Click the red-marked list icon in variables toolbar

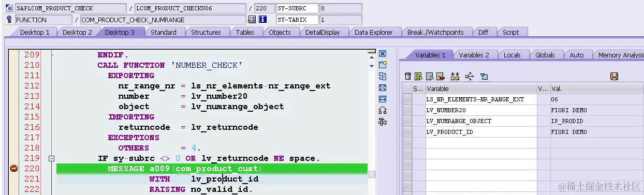tap(440, 76)
